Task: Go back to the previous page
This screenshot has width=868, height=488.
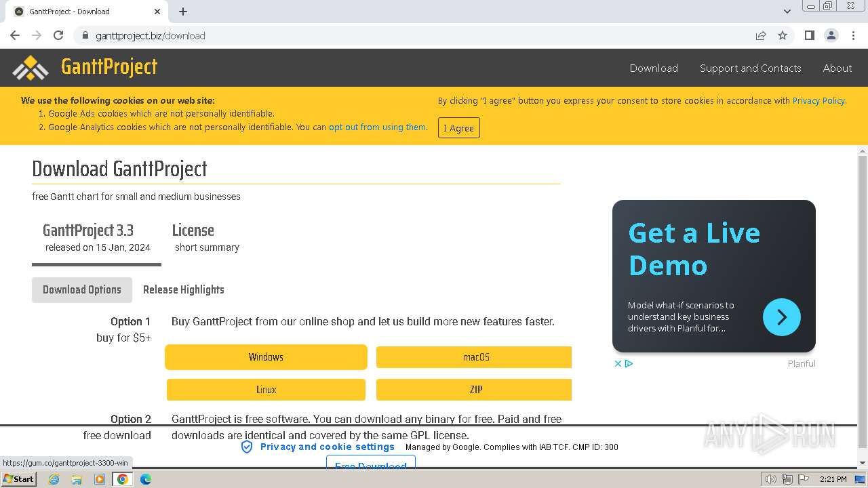Action: 15,35
